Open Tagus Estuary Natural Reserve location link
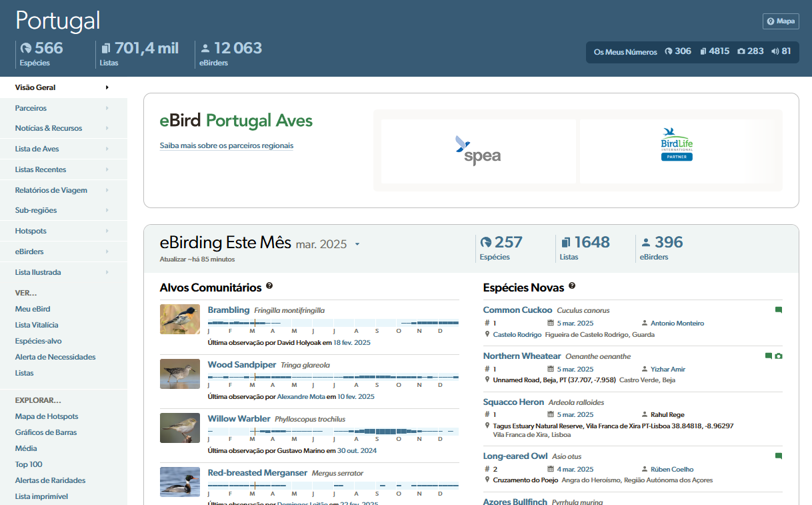Viewport: 812px width, 505px height. click(613, 426)
